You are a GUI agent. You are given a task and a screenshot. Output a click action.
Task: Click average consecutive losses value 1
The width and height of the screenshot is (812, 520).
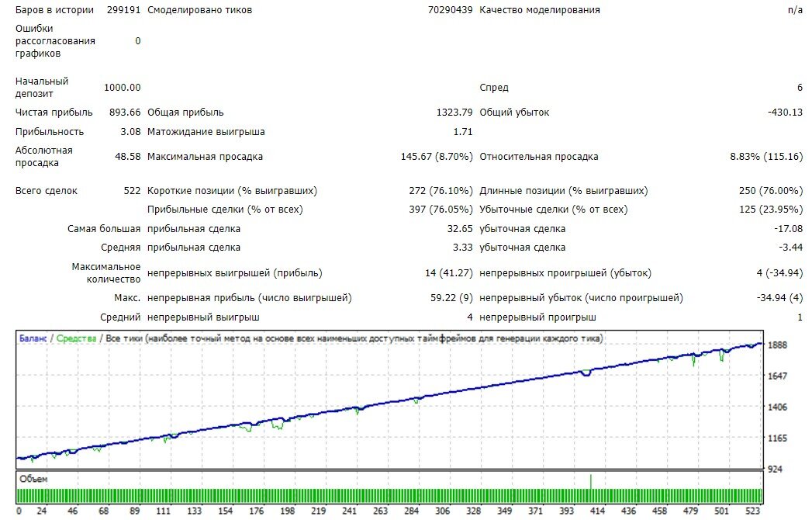(800, 317)
